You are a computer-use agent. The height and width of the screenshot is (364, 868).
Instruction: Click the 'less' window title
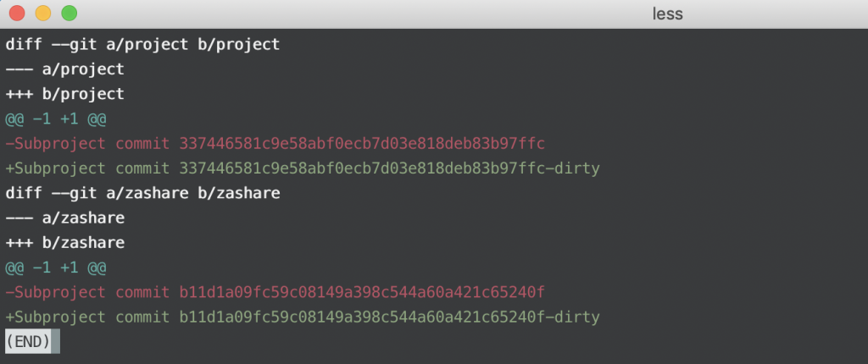667,14
